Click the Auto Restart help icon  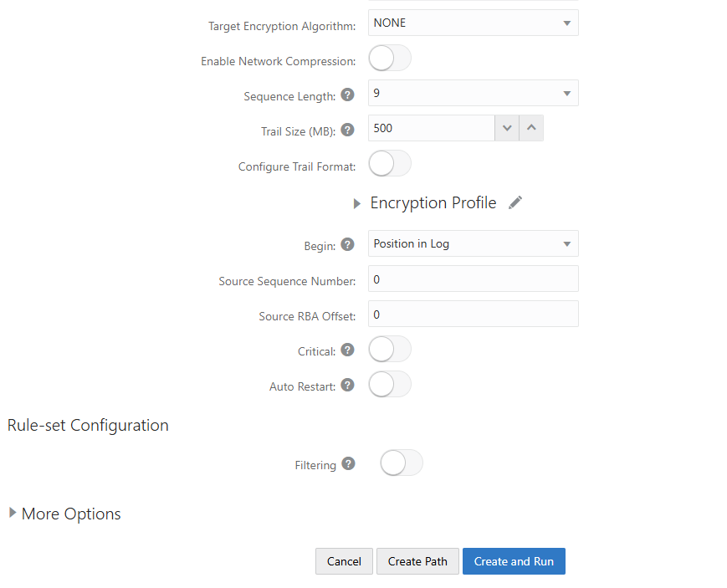coord(347,385)
